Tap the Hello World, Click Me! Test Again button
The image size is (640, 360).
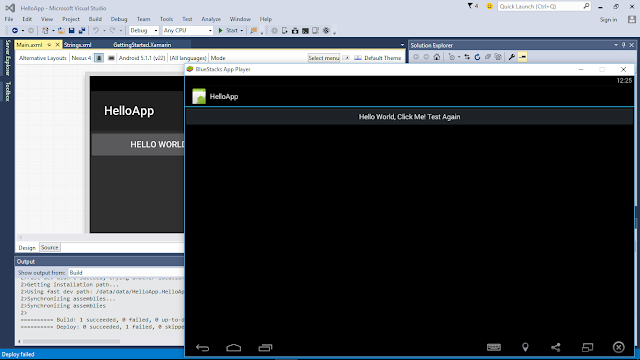(409, 117)
